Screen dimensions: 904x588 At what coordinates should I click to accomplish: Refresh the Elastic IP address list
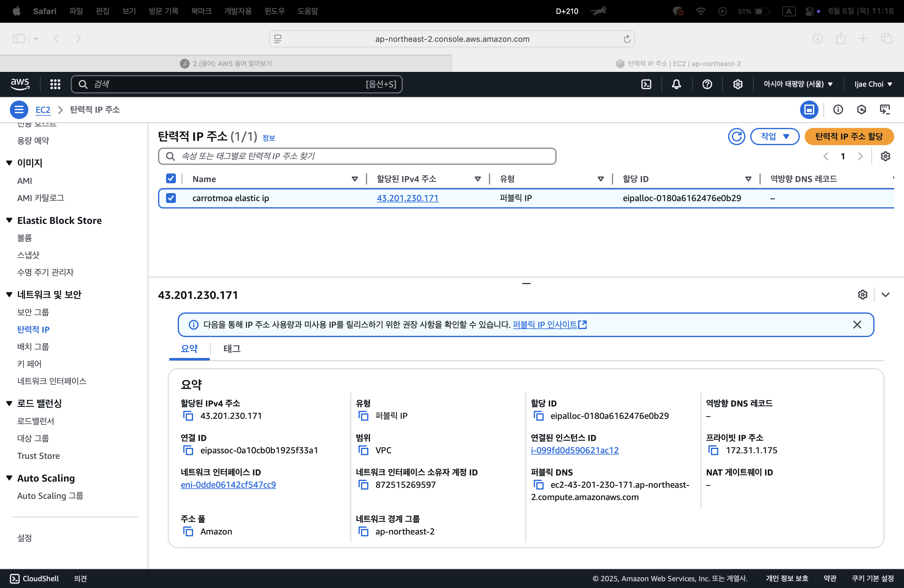pos(736,136)
